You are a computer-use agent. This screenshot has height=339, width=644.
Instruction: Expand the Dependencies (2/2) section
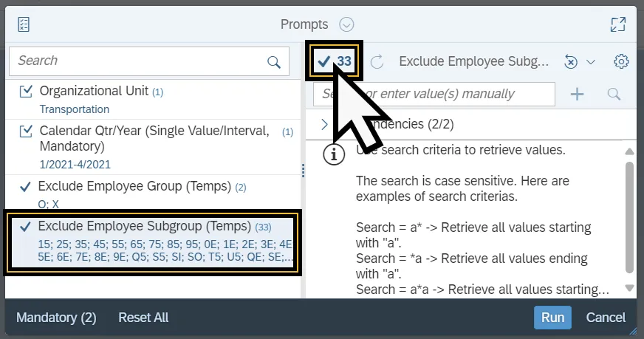(324, 124)
